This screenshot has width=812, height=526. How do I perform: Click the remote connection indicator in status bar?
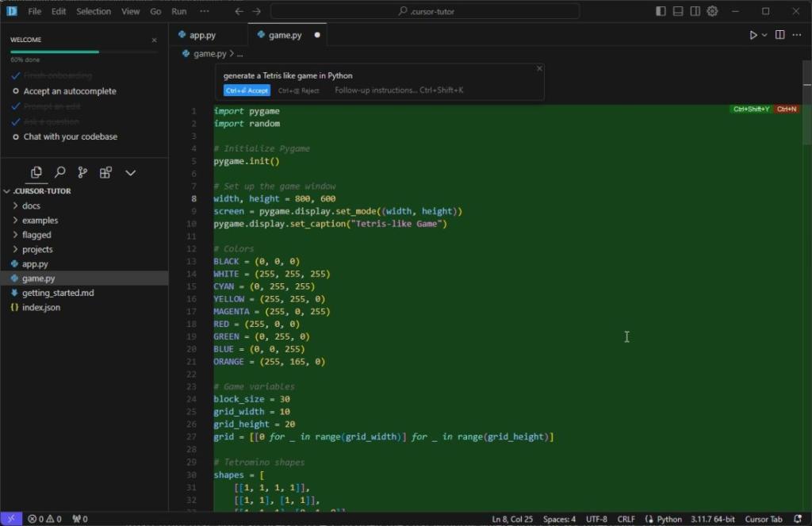10,518
